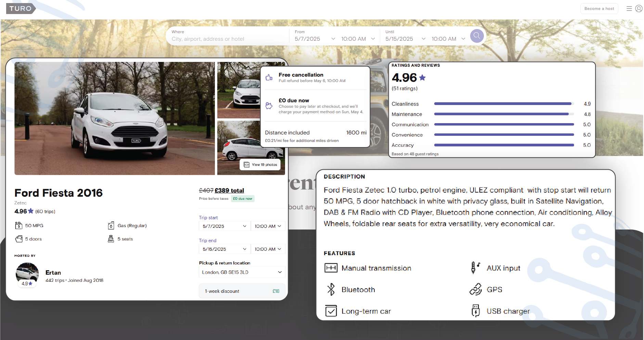Select the fuel pump icon next to 50 MPG

pos(18,225)
